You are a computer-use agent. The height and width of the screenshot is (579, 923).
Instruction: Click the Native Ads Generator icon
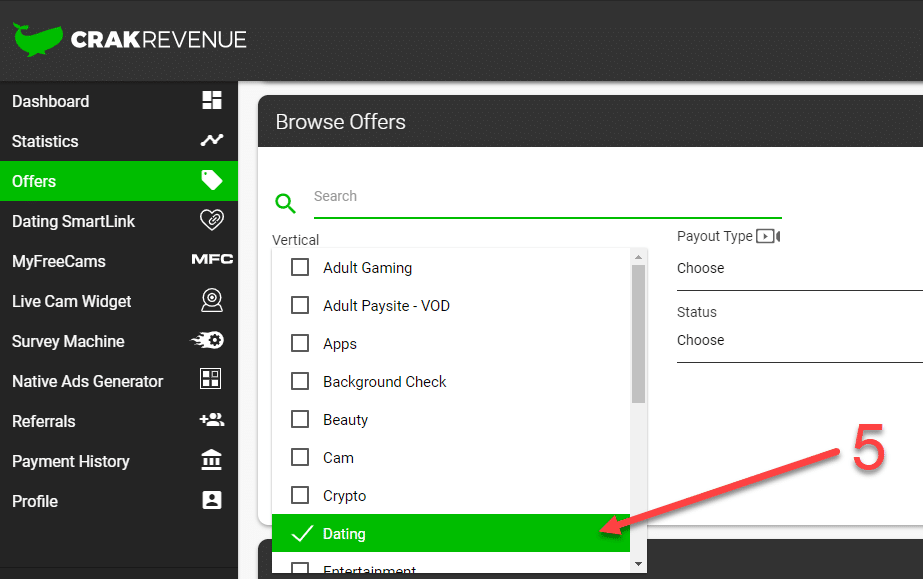pos(211,380)
